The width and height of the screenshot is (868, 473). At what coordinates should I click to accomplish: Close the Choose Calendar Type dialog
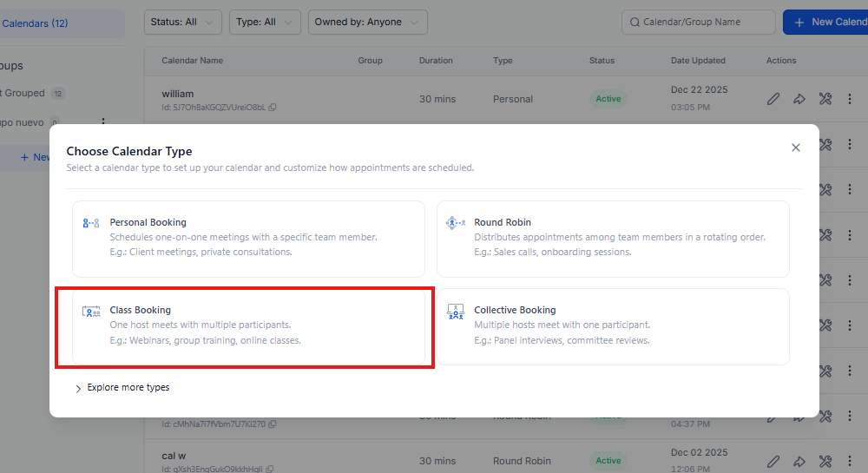[x=796, y=148]
